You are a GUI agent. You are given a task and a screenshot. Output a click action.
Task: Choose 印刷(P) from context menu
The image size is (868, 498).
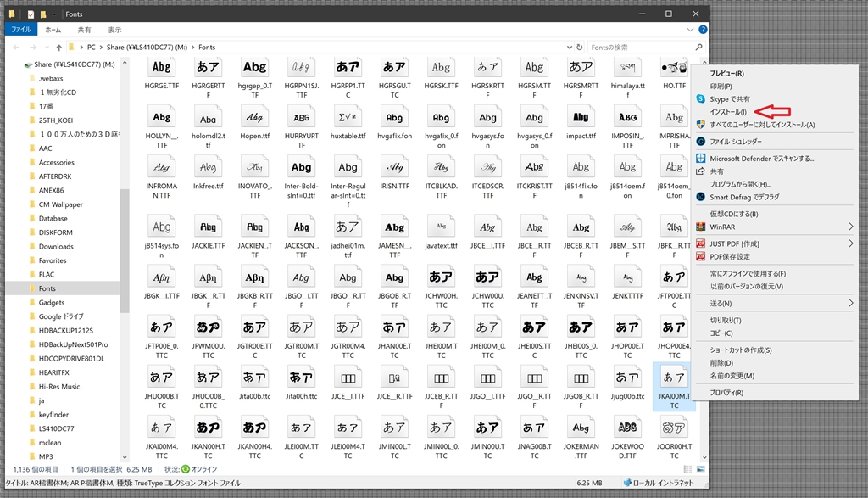721,86
